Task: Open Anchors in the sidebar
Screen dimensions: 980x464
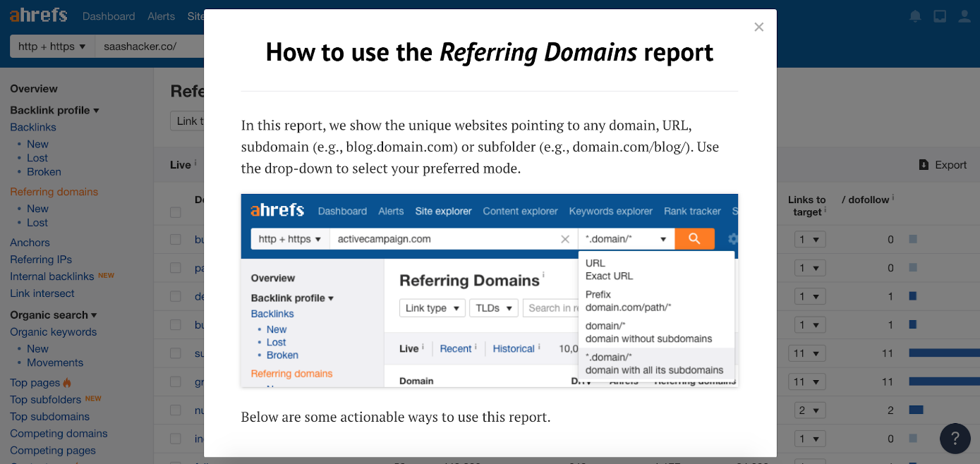Action: click(x=30, y=243)
